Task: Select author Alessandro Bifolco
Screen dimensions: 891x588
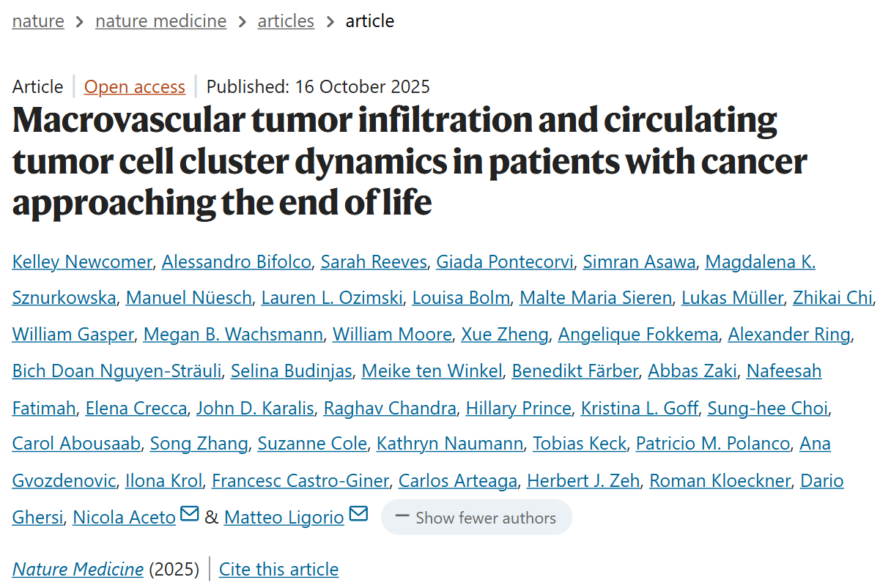Action: point(236,261)
